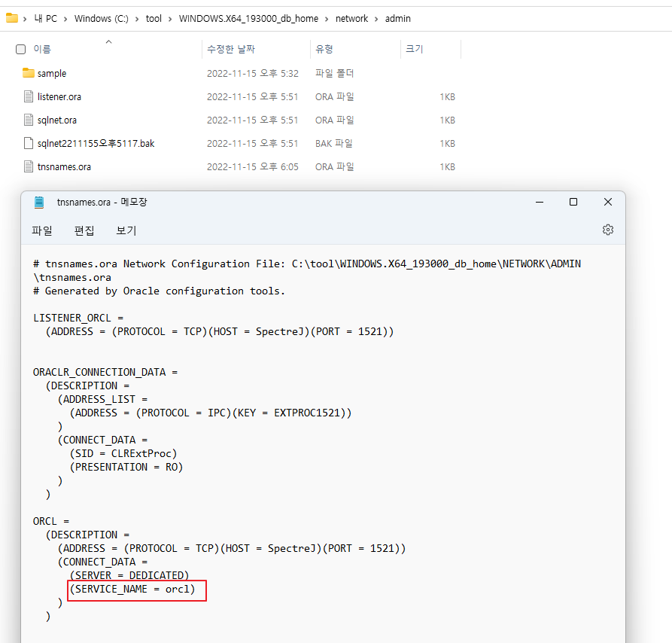
Task: Maximize the Notepad window
Action: (x=573, y=202)
